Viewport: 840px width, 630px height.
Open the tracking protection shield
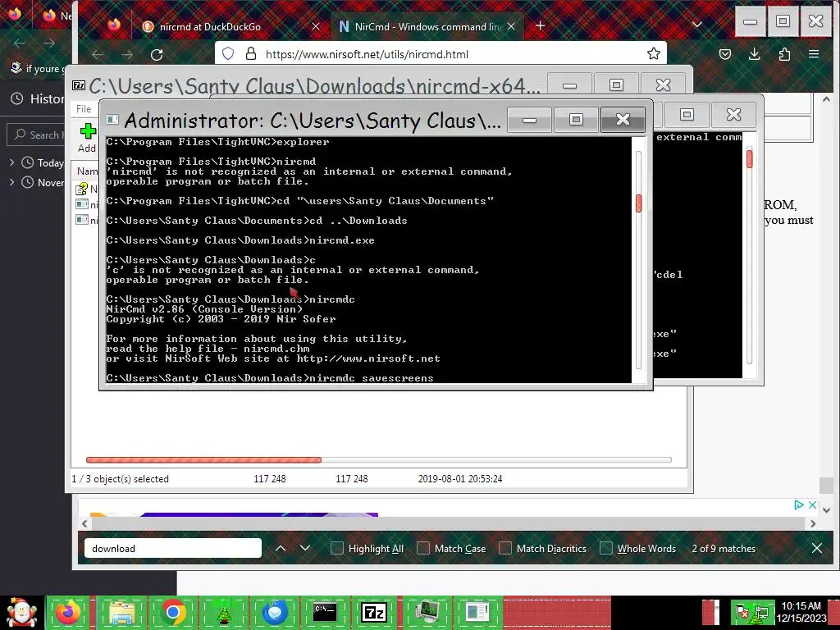[x=228, y=53]
